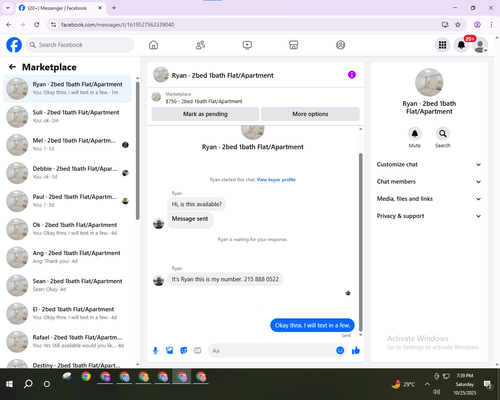Open the first Chrome icon on taskbar
This screenshot has height=400, width=500.
[86, 377]
